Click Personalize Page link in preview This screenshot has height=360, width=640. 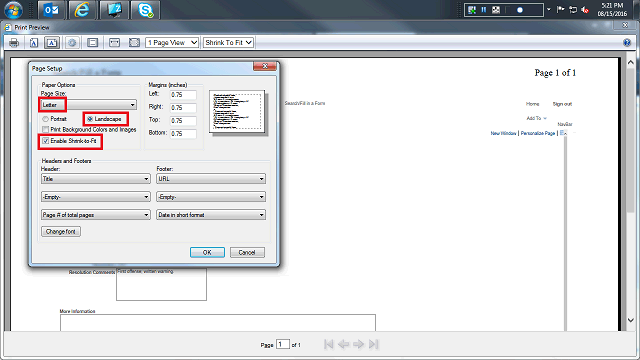538,133
